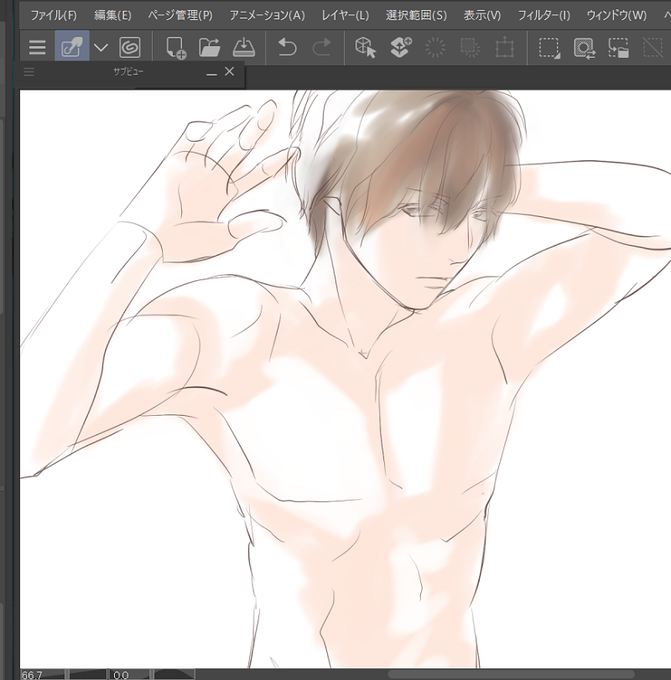
Task: Redo the last undone action
Action: click(x=321, y=47)
